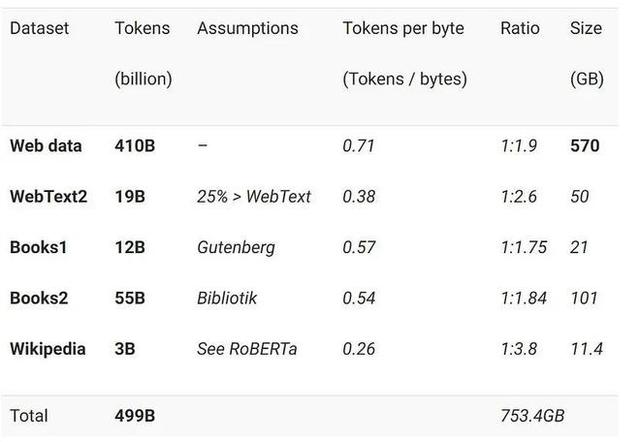Select the Books1 row label
This screenshot has height=442, width=640.
pos(38,247)
